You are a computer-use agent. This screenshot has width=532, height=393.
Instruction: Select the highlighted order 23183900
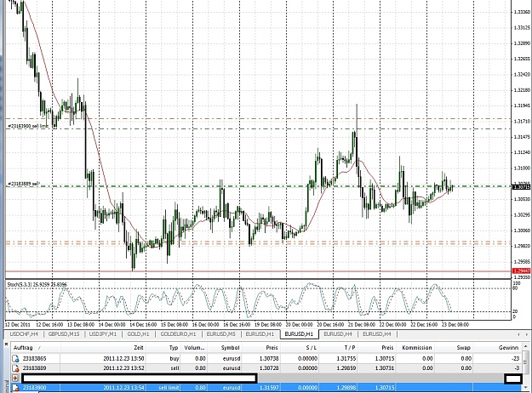pos(34,388)
